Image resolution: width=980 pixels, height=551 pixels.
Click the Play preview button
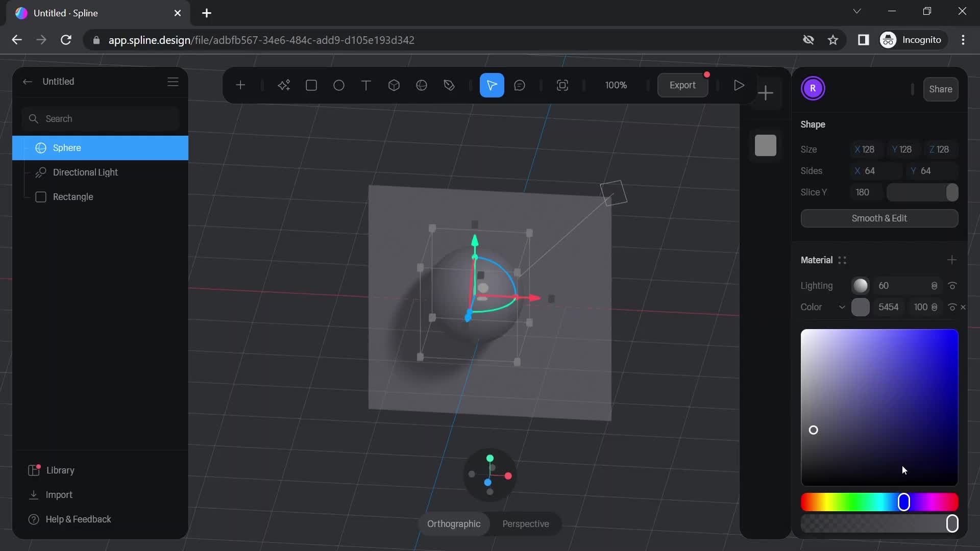[x=739, y=85]
